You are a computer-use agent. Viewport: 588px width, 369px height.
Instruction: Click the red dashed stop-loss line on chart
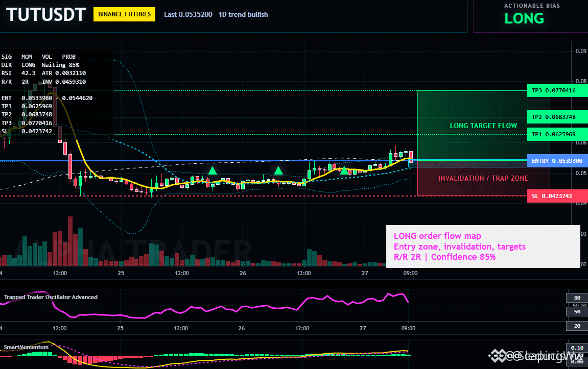[x=208, y=196]
